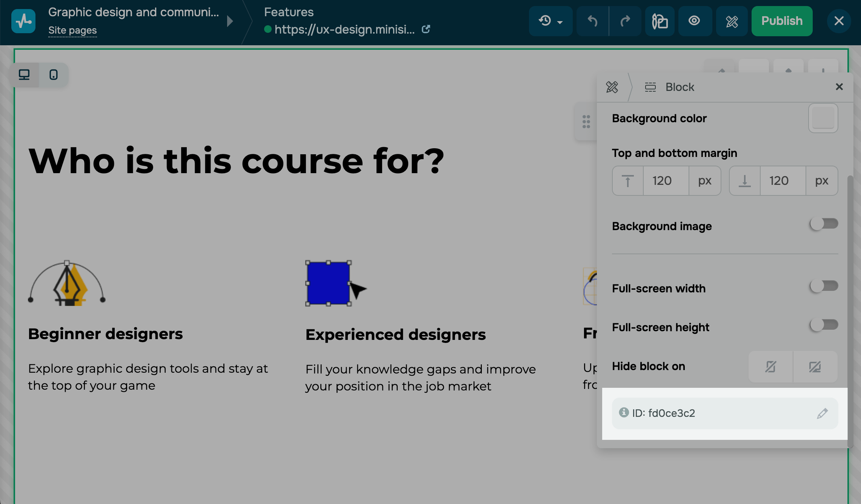Open the Site pages link
The height and width of the screenshot is (504, 861).
click(x=72, y=30)
